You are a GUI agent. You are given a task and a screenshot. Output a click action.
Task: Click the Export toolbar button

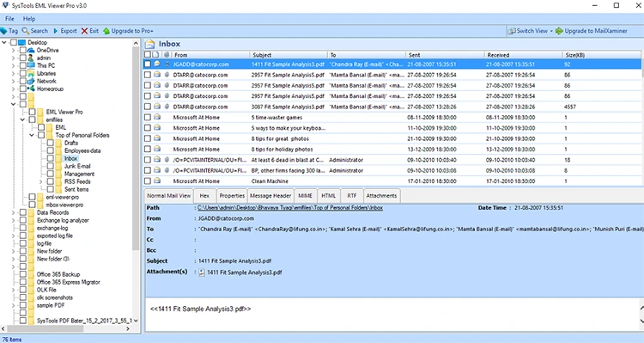[65, 31]
